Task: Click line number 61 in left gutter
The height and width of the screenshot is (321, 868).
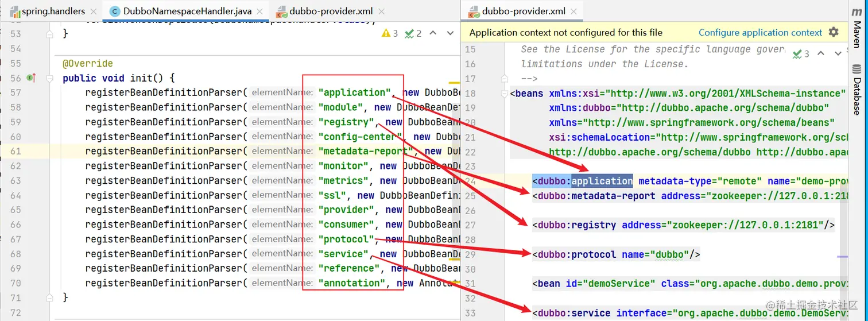Action: coord(15,151)
